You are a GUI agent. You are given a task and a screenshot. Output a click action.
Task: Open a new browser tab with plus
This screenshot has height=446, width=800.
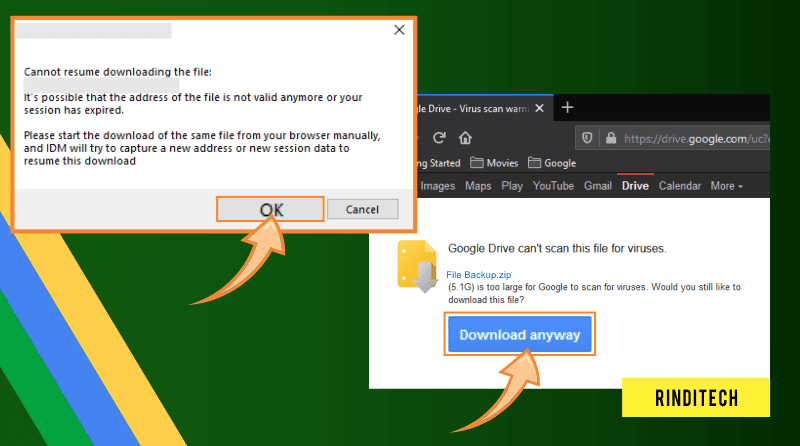[567, 108]
